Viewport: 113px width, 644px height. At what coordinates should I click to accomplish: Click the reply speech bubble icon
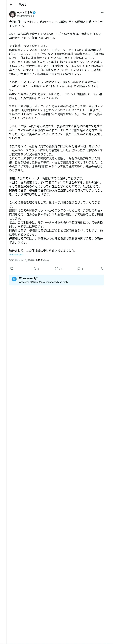12,269
